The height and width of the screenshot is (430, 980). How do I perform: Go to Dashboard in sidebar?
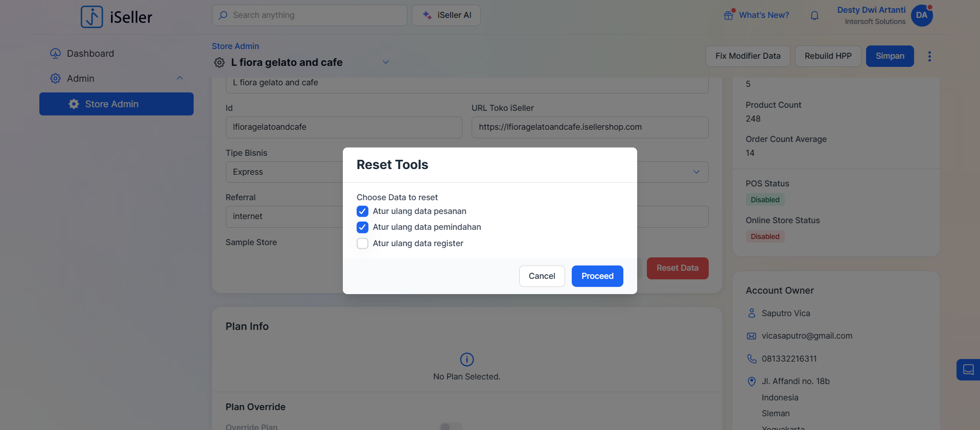[90, 54]
